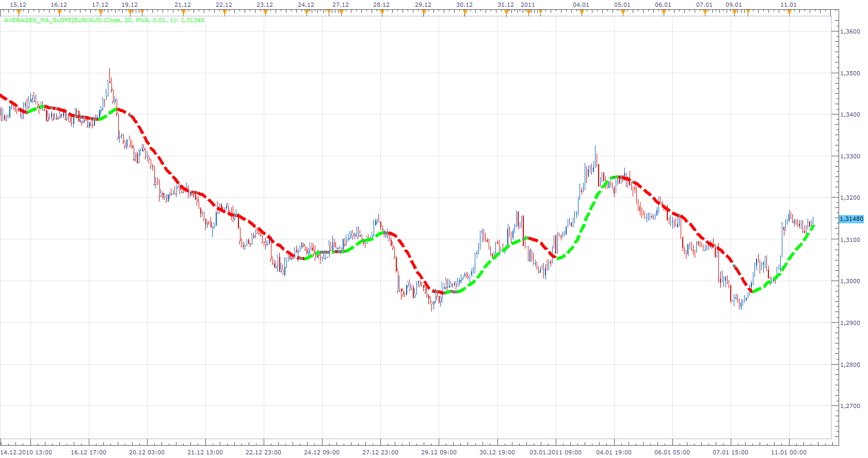Click the orange day marker under 15.12
Image resolution: width=868 pixels, height=458 pixels.
pyautogui.click(x=19, y=12)
